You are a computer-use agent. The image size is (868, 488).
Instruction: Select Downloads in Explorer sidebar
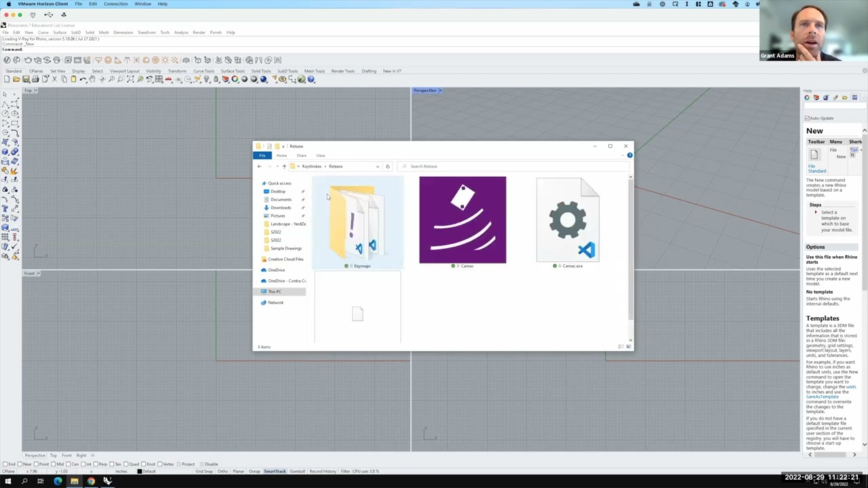281,207
